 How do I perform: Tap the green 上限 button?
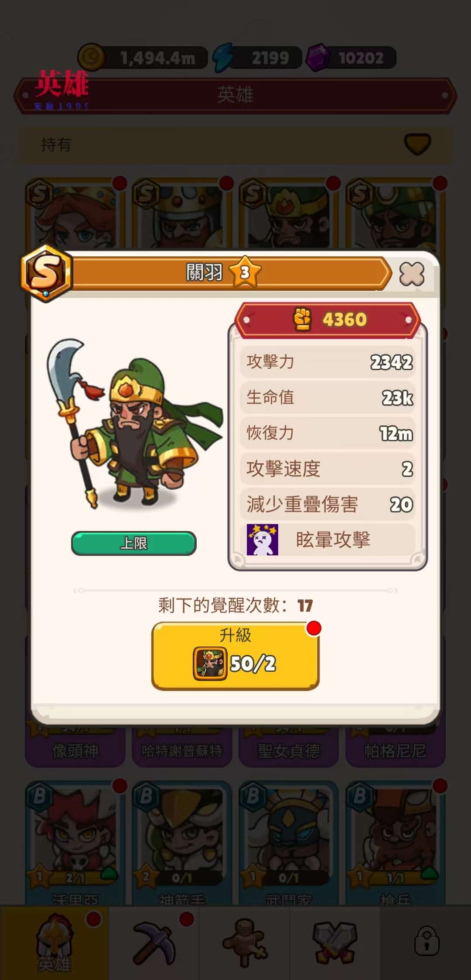[134, 543]
